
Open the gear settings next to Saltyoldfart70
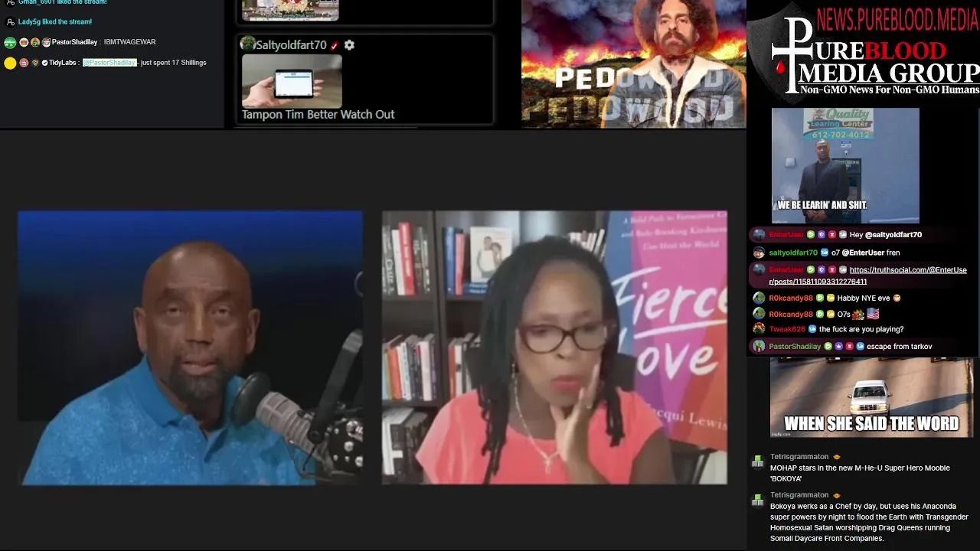tap(349, 45)
